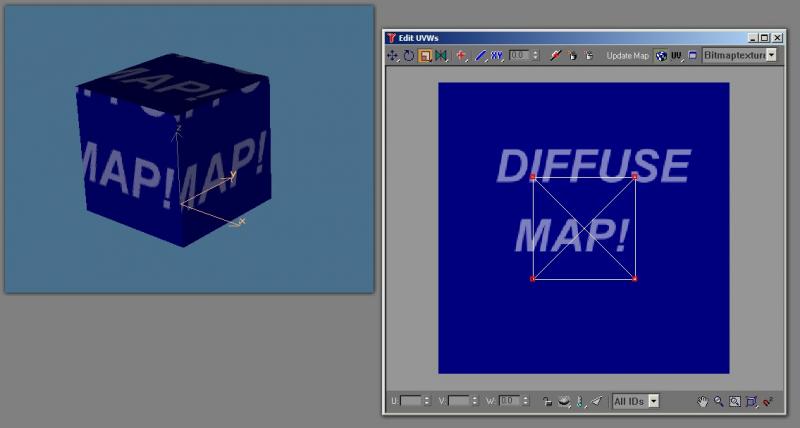The height and width of the screenshot is (428, 800).
Task: Select the Move tool in Edit UVWs
Action: coord(392,56)
